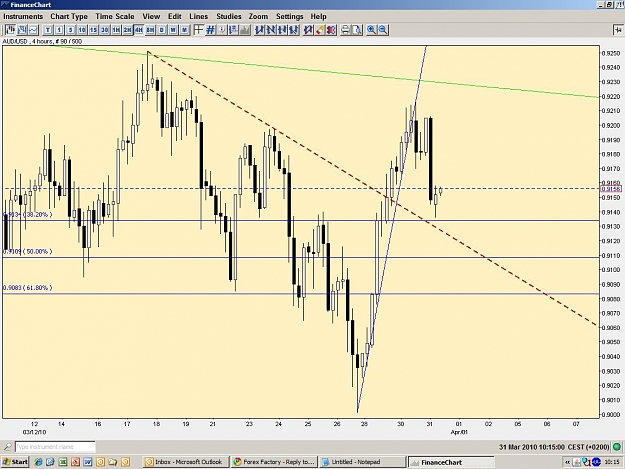The width and height of the screenshot is (625, 469).
Task: Click the Windows Start button
Action: click(15, 462)
